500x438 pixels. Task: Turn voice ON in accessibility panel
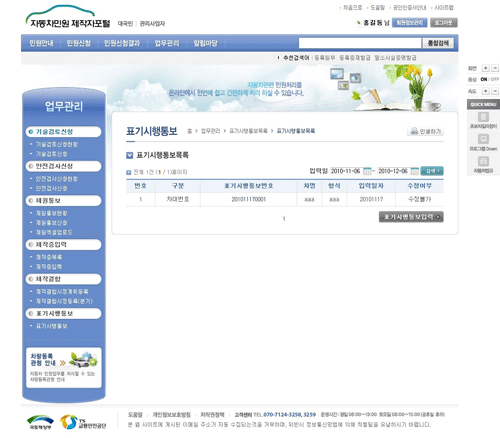click(x=484, y=79)
